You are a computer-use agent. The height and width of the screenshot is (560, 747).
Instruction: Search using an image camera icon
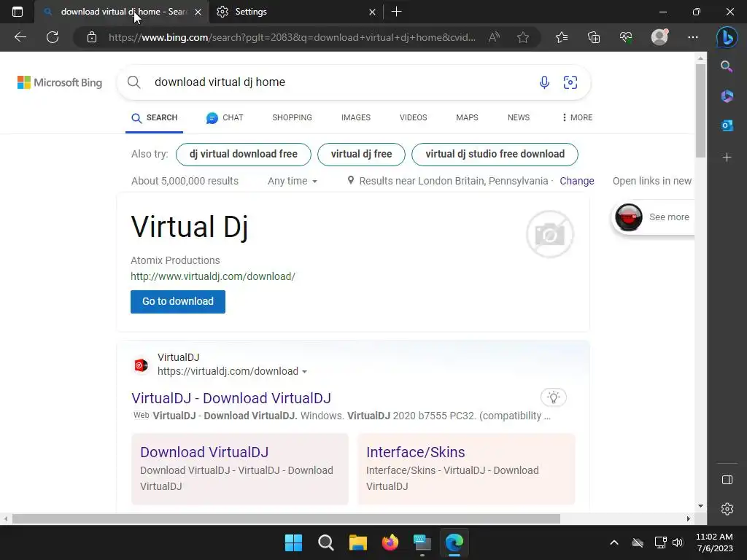pyautogui.click(x=570, y=82)
